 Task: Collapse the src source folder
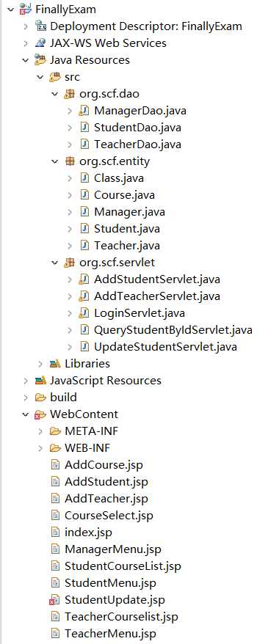point(40,77)
